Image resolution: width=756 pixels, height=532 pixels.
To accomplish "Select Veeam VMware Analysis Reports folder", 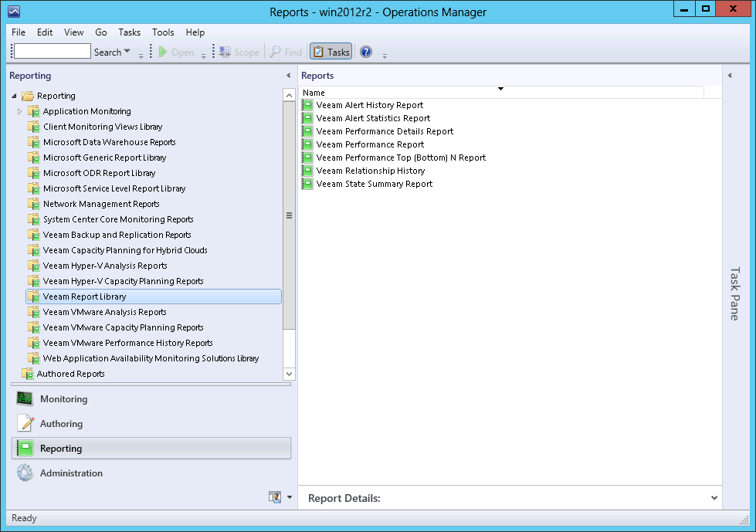I will [104, 312].
